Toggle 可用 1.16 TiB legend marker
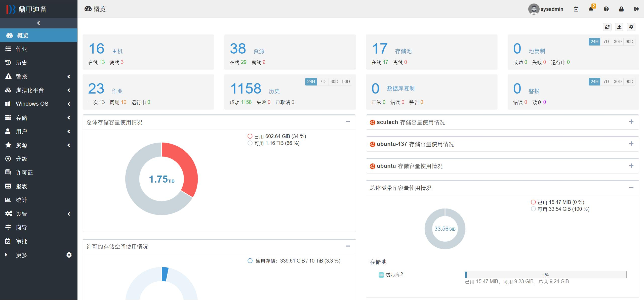The width and height of the screenshot is (644, 300). coord(250,143)
